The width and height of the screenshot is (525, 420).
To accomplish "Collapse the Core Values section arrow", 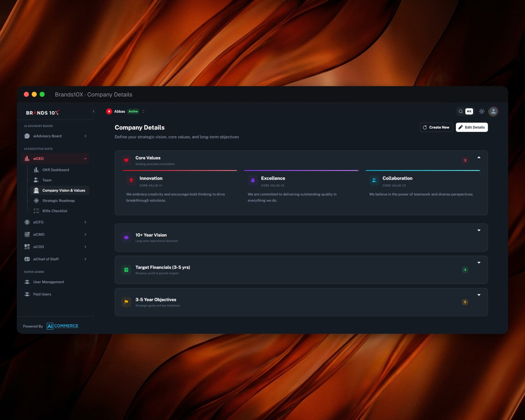I will click(x=479, y=157).
